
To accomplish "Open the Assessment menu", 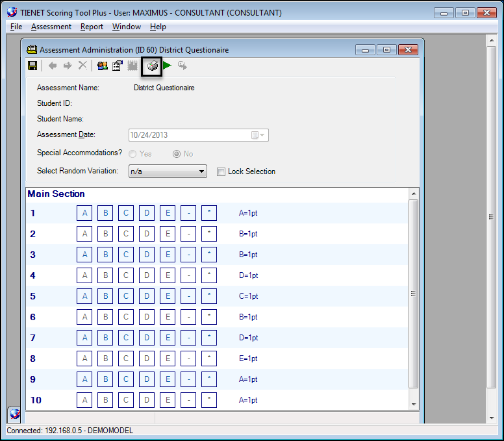I will point(51,27).
